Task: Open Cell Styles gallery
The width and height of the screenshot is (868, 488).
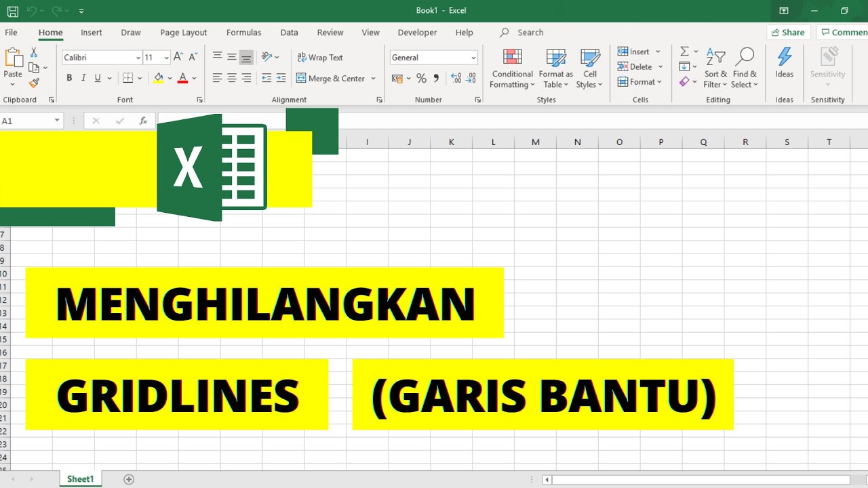Action: pyautogui.click(x=590, y=68)
